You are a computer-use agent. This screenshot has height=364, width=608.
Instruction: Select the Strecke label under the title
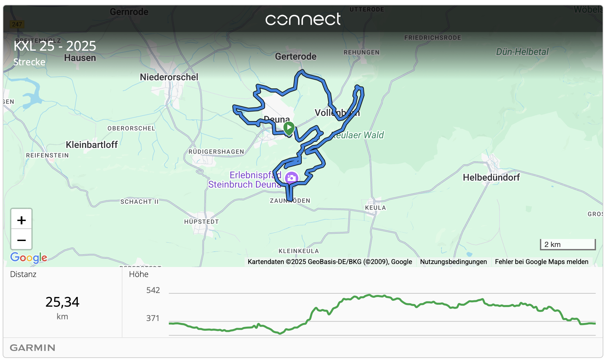pos(29,62)
